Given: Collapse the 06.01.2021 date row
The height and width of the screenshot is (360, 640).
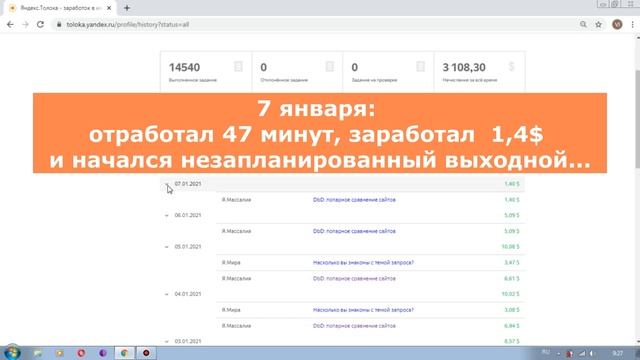Looking at the screenshot, I should coord(167,216).
